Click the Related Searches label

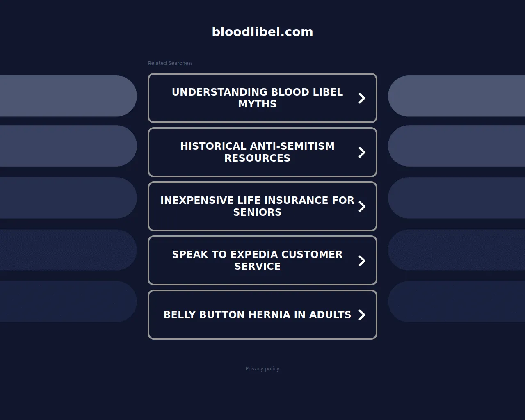click(x=170, y=63)
